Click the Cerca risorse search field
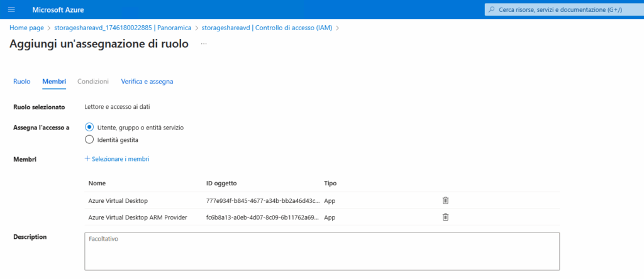Image resolution: width=644 pixels, height=279 pixels. (x=564, y=9)
